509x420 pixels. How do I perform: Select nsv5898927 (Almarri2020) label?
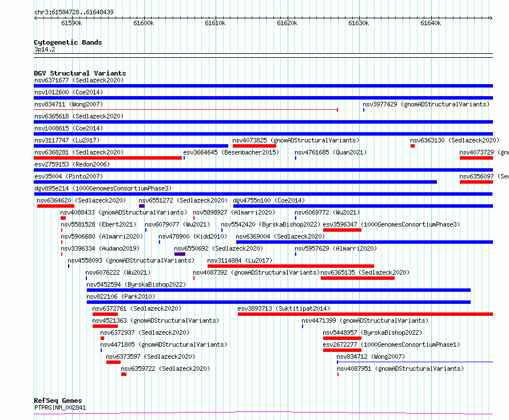pos(234,212)
